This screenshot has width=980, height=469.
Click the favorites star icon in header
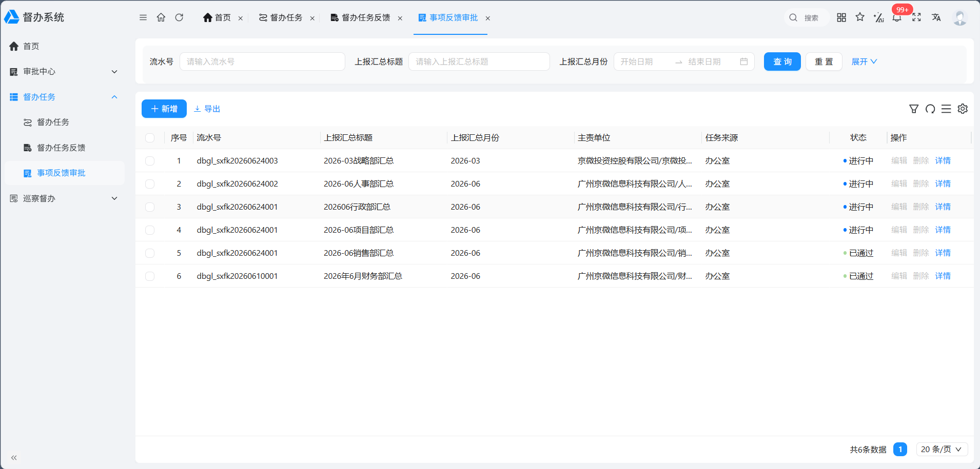(x=860, y=17)
